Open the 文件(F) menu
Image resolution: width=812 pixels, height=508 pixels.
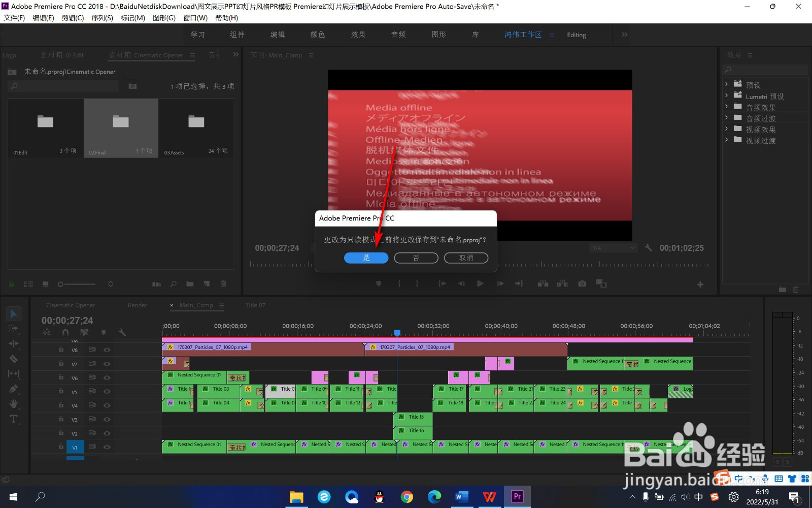tap(14, 18)
